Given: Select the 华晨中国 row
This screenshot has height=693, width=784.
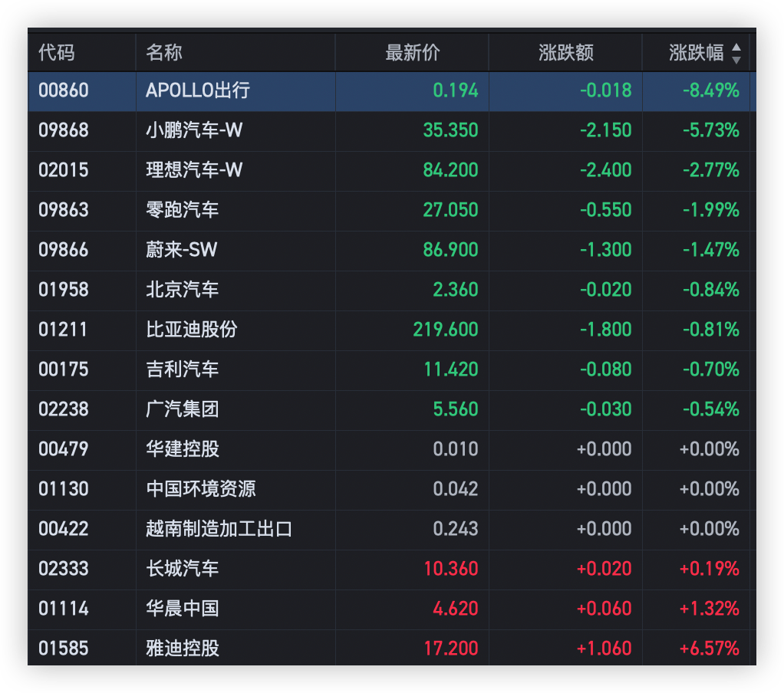Looking at the screenshot, I should [391, 609].
